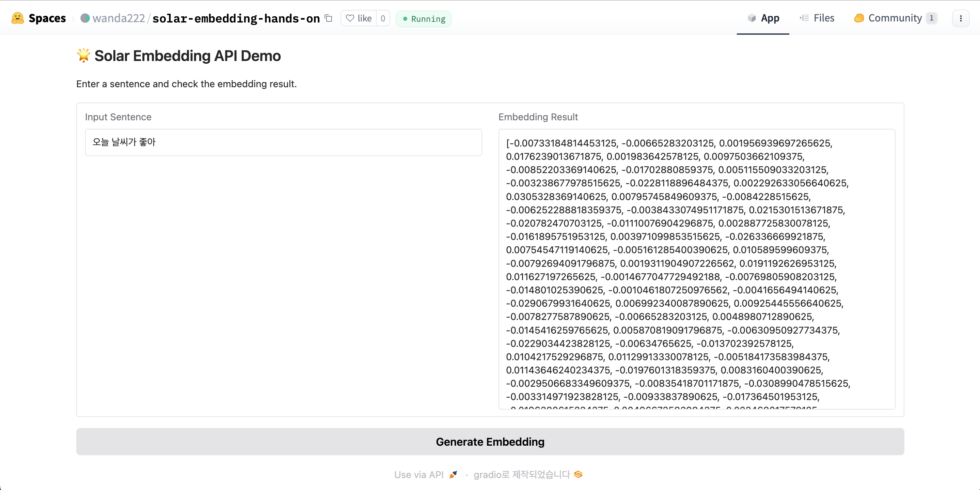Click the Input Sentence text field

click(x=283, y=142)
